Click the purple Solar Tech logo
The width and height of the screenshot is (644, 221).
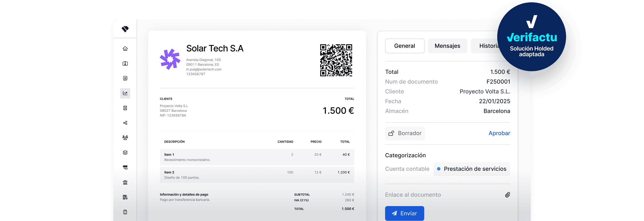coord(170,59)
